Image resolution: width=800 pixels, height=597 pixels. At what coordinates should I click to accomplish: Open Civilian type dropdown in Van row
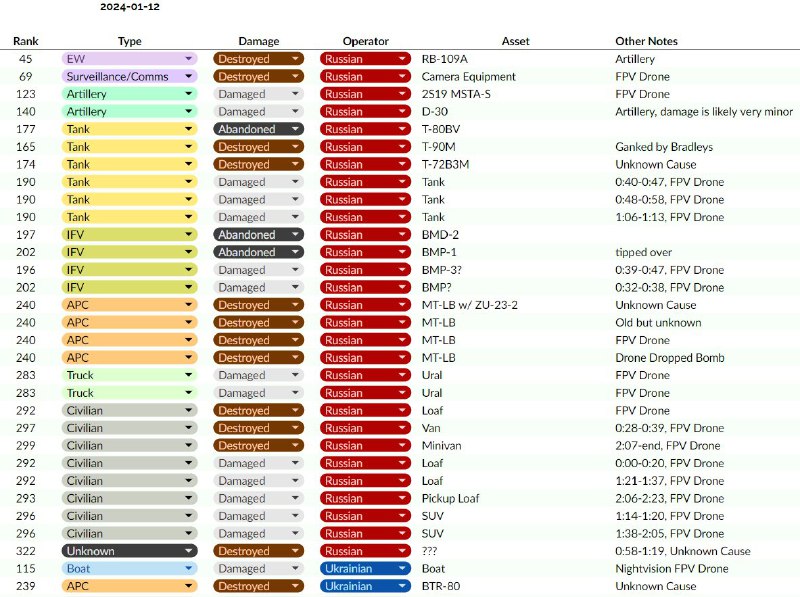point(129,428)
